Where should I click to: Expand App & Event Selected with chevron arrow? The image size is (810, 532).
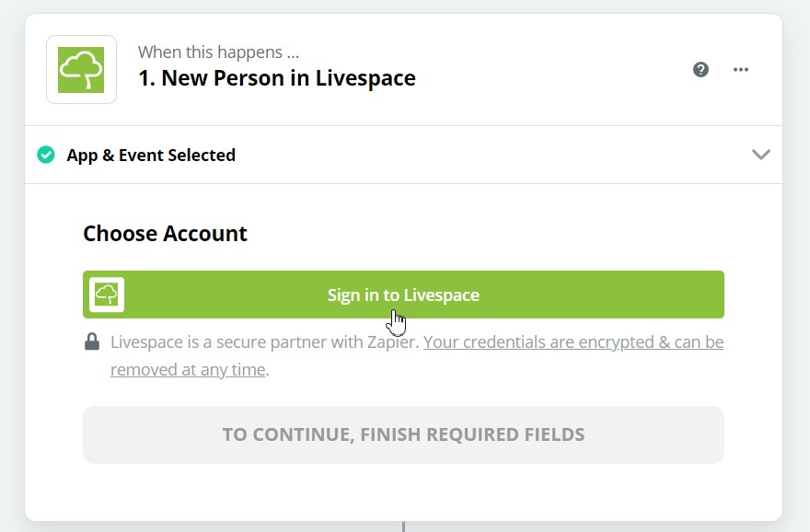point(761,155)
